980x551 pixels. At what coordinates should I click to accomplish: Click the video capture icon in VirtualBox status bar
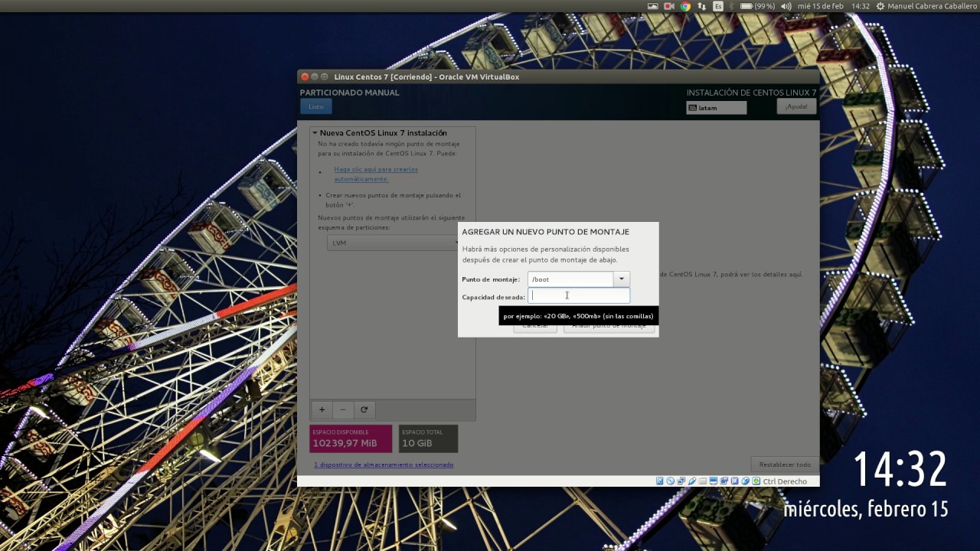click(x=724, y=481)
